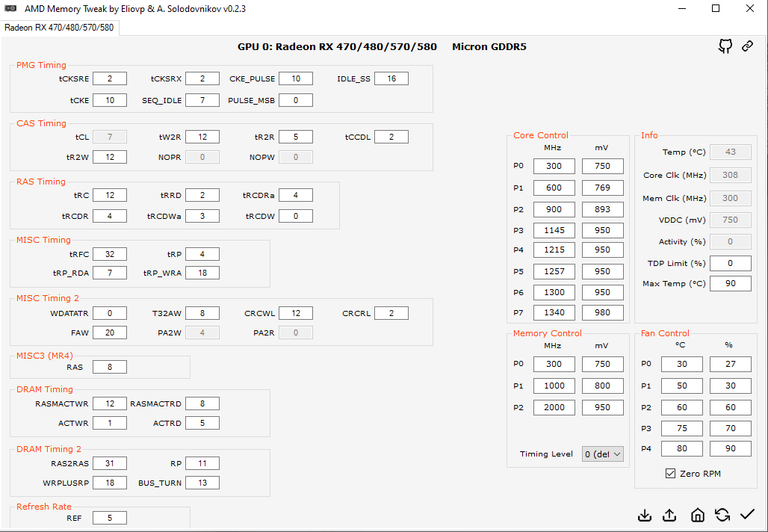768x532 pixels.
Task: Click the disabled tCL value field
Action: (110, 137)
